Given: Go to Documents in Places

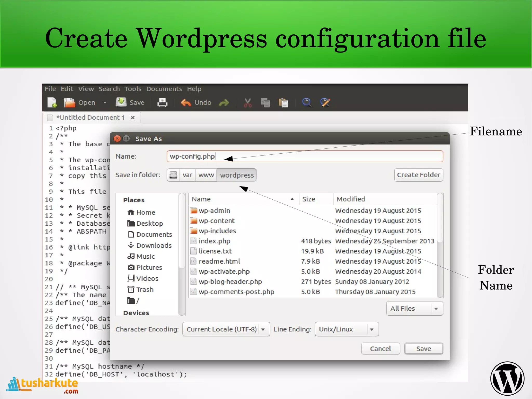Looking at the screenshot, I should point(150,234).
